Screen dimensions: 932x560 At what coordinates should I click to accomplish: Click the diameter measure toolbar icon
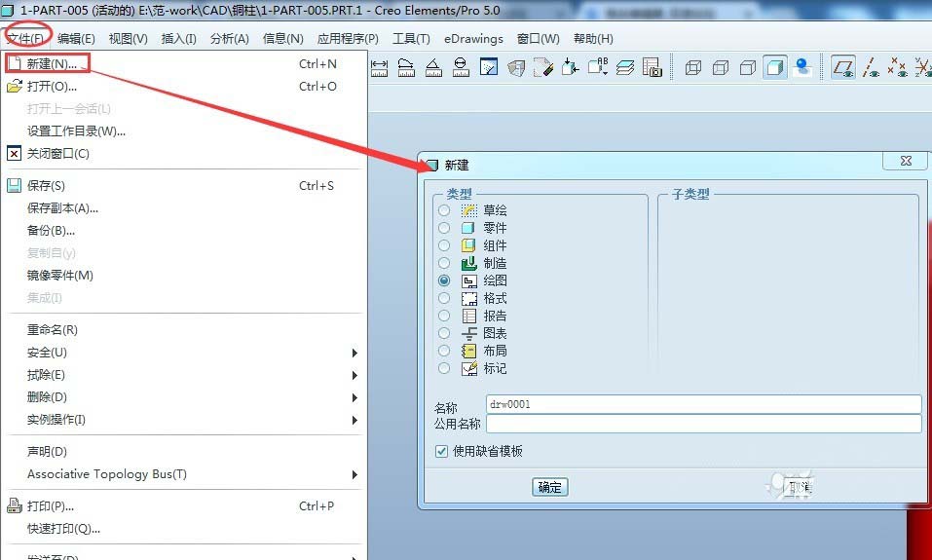(461, 67)
